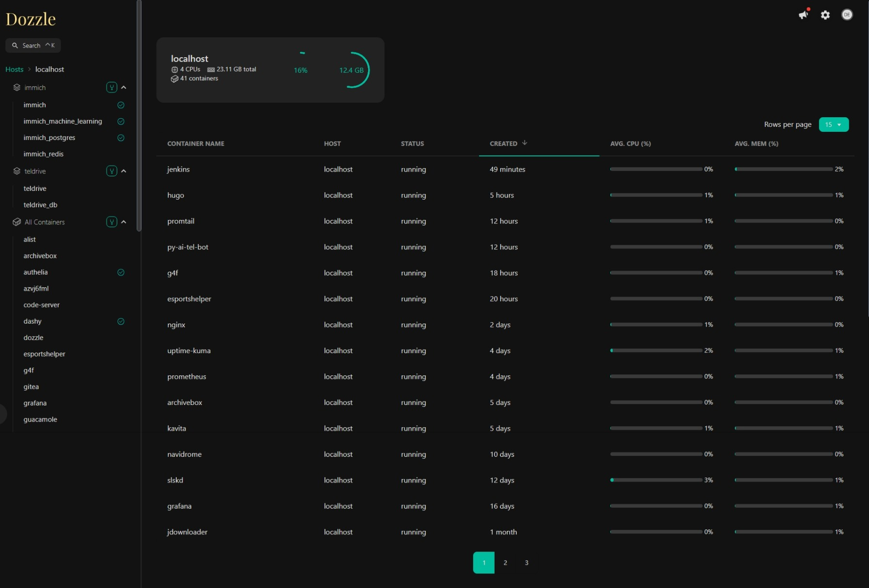Collapse the teldrive stack group
This screenshot has width=869, height=588.
pyautogui.click(x=124, y=171)
